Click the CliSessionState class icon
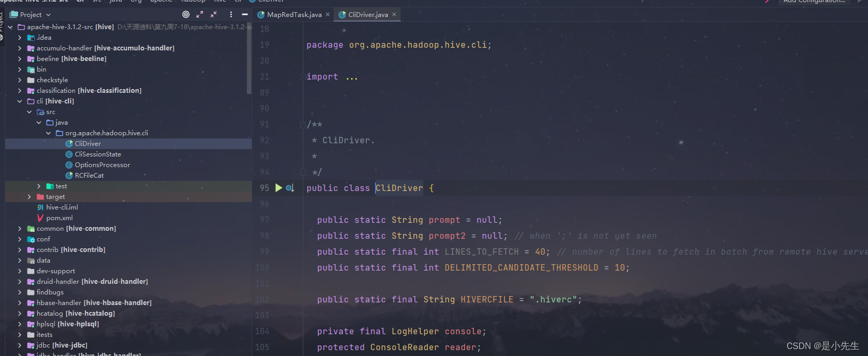 (69, 154)
